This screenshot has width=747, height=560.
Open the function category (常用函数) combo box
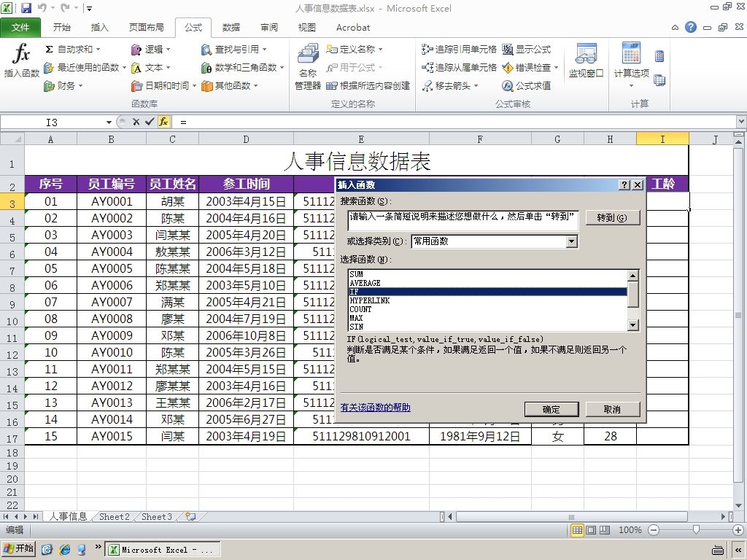[494, 241]
